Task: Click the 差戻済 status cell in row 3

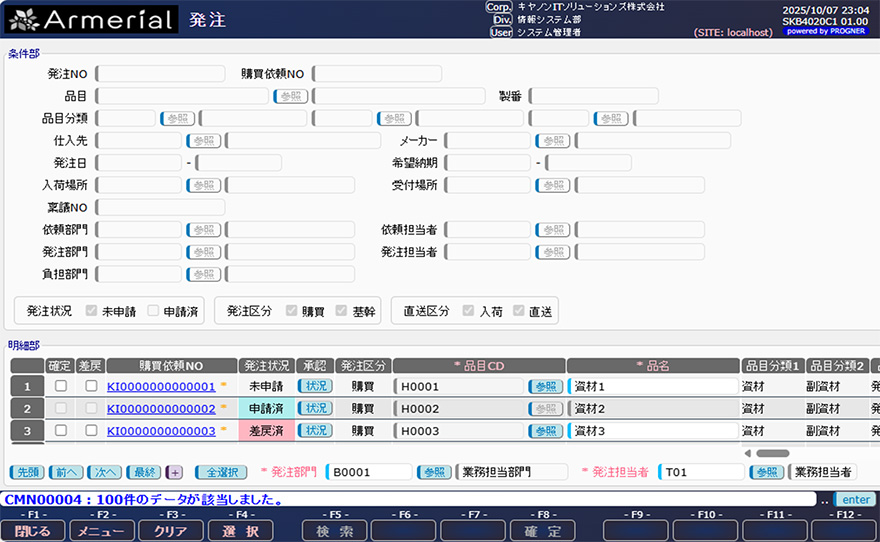Action: [267, 431]
